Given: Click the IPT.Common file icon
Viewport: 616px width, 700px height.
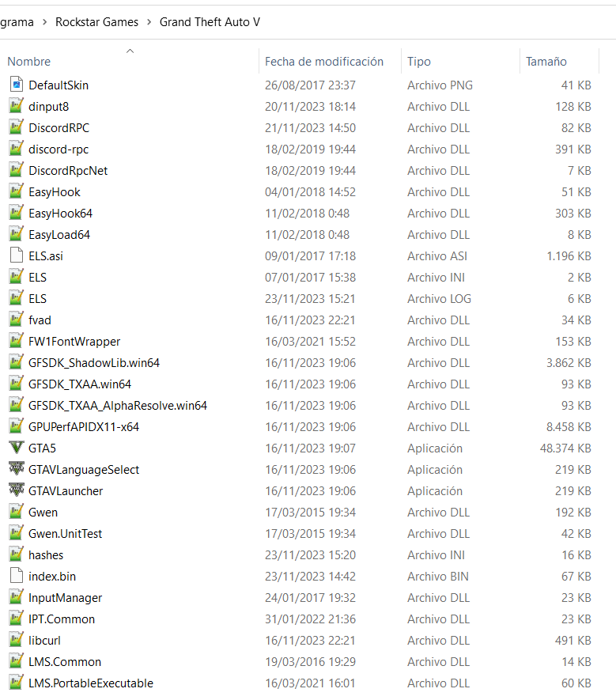Looking at the screenshot, I should pos(17,619).
